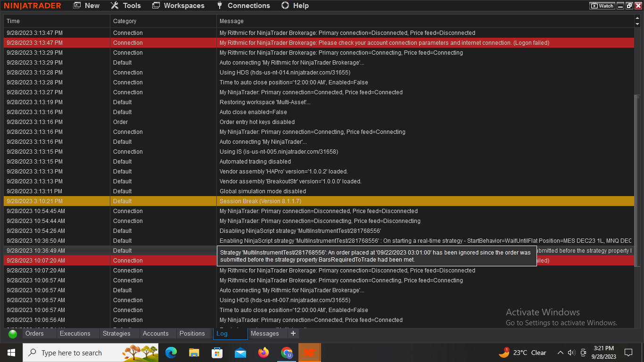
Task: Select the 10:54:45 AM Disconnected row
Action: click(319, 211)
